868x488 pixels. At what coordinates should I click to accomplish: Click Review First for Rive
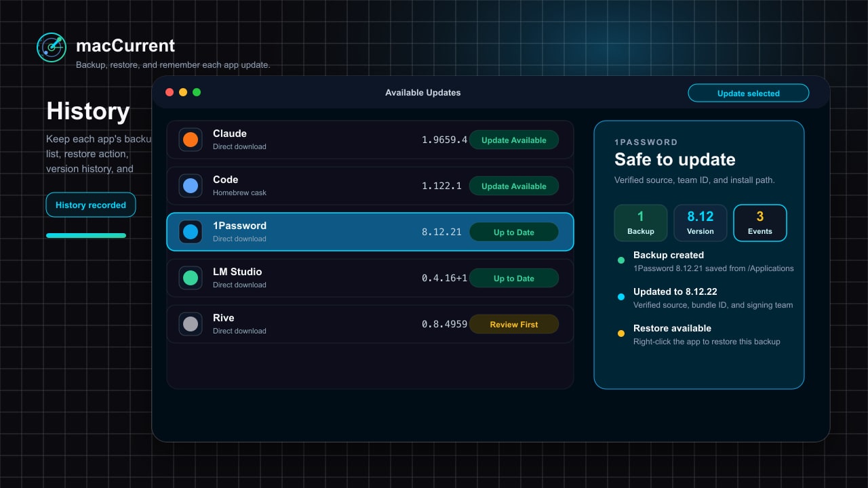pos(514,324)
